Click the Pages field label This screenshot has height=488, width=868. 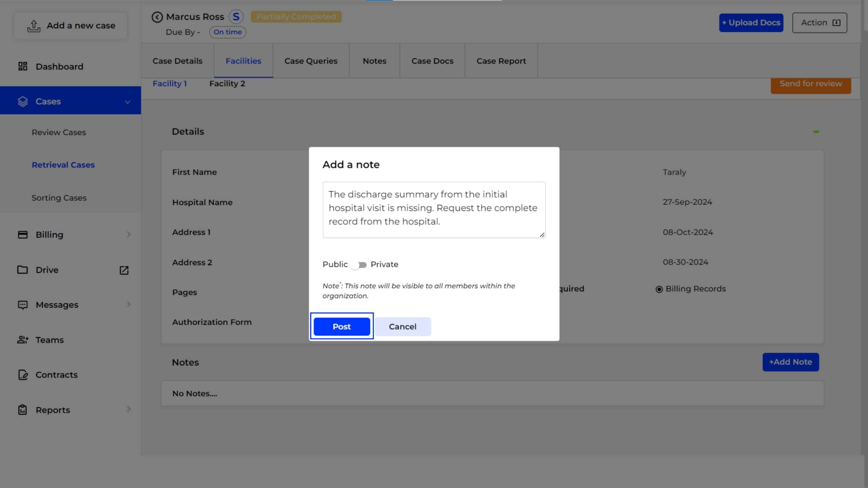tap(184, 292)
